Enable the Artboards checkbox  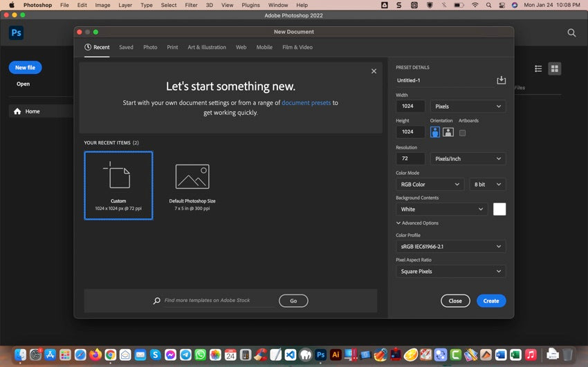(462, 133)
